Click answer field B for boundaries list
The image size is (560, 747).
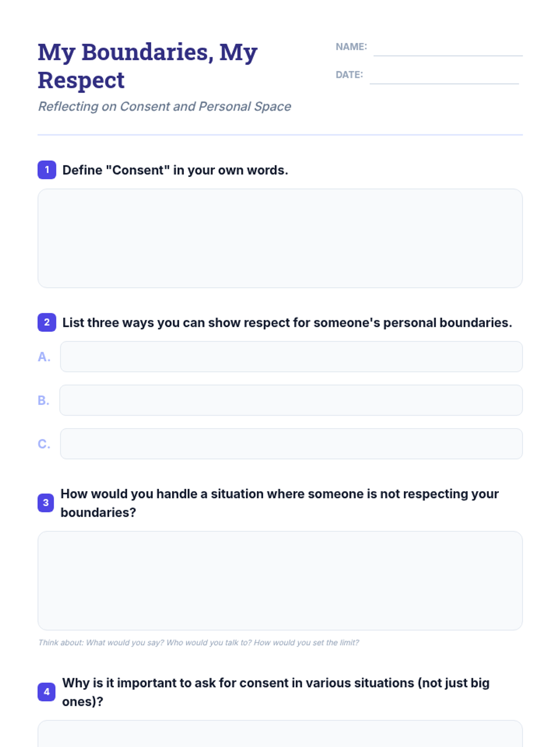(291, 400)
